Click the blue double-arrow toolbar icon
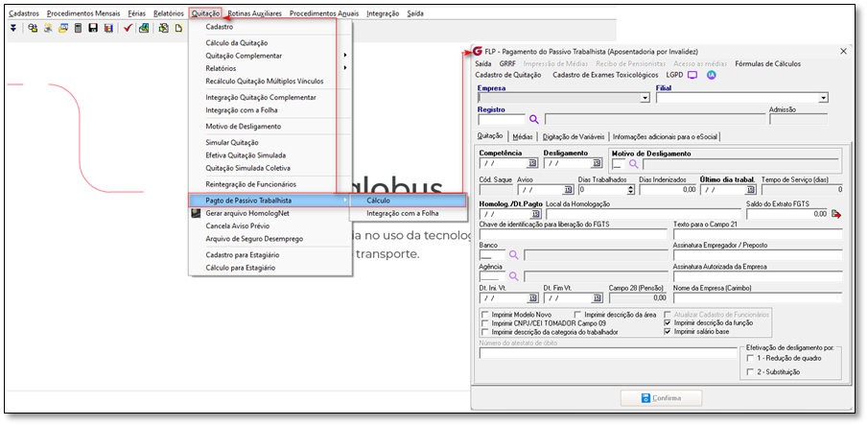The width and height of the screenshot is (868, 426). click(x=13, y=28)
